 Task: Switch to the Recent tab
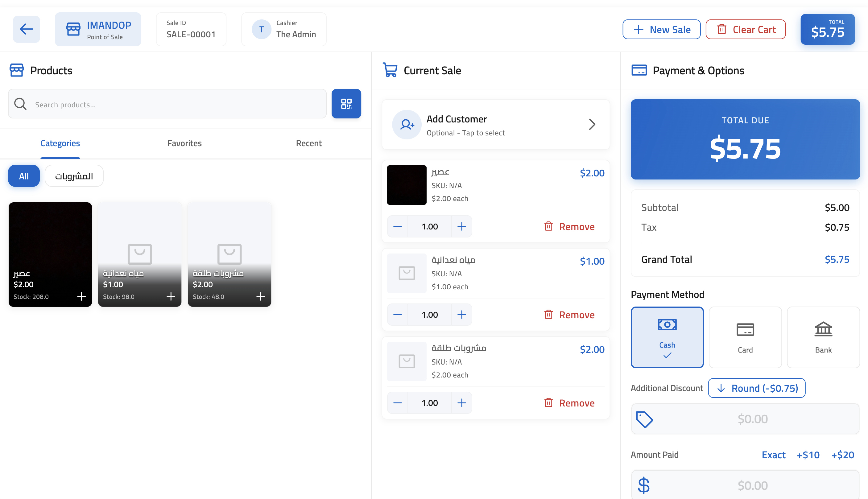(308, 143)
